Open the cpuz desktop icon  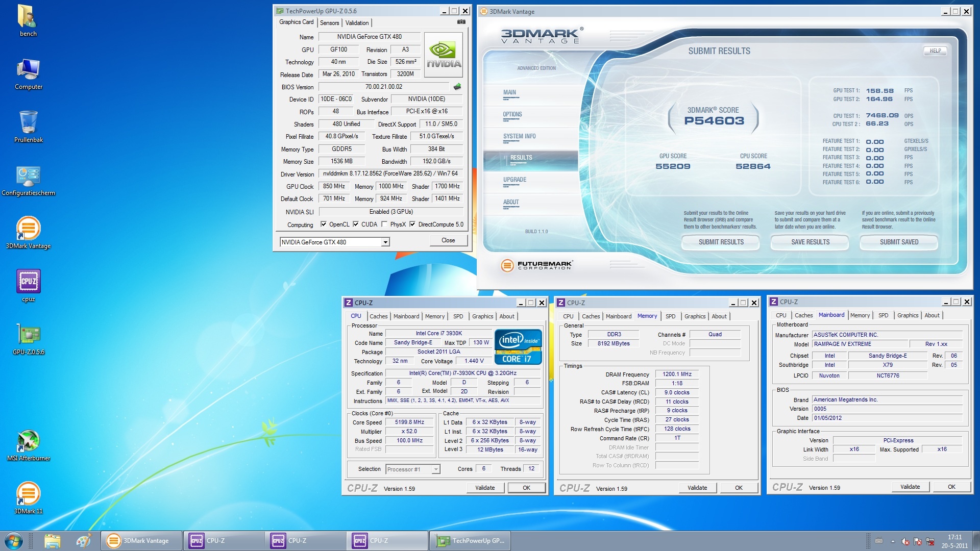point(29,282)
